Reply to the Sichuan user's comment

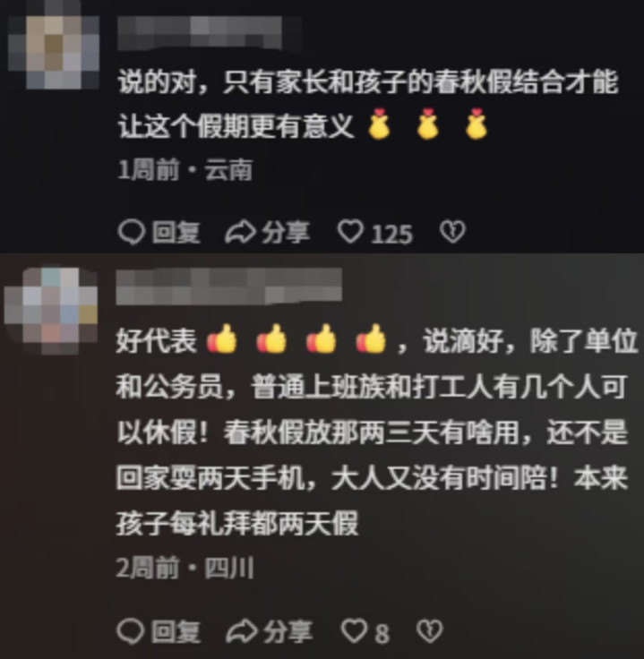tap(158, 631)
